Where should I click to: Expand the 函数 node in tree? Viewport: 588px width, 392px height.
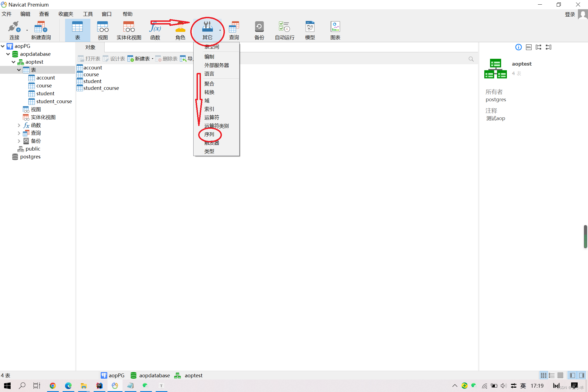tap(19, 125)
